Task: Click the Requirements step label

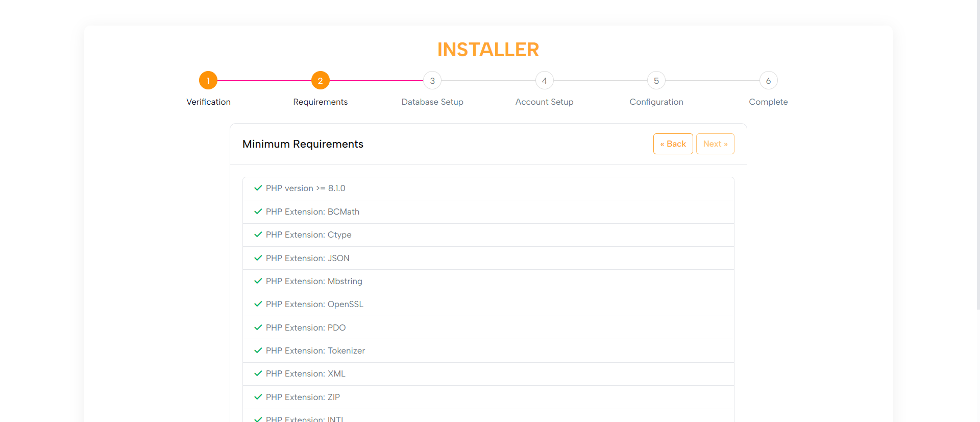Action: [321, 102]
